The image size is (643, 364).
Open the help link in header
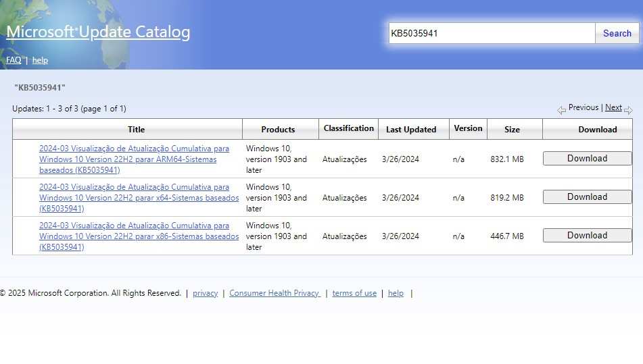(x=40, y=60)
